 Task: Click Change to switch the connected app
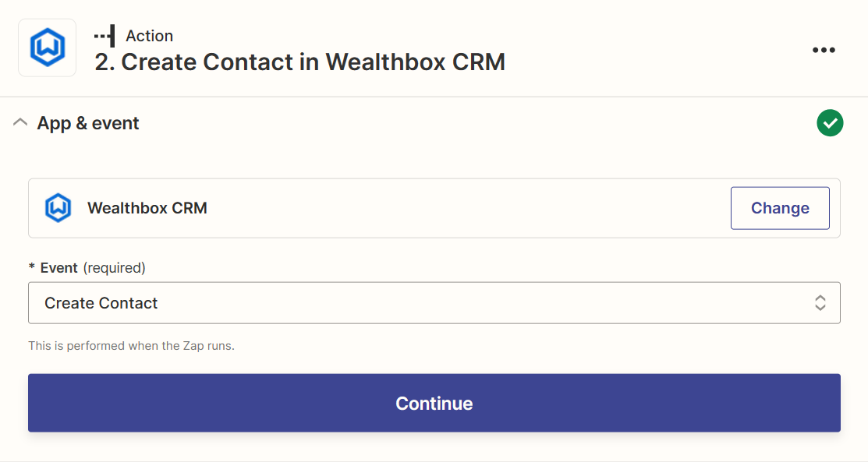[779, 208]
